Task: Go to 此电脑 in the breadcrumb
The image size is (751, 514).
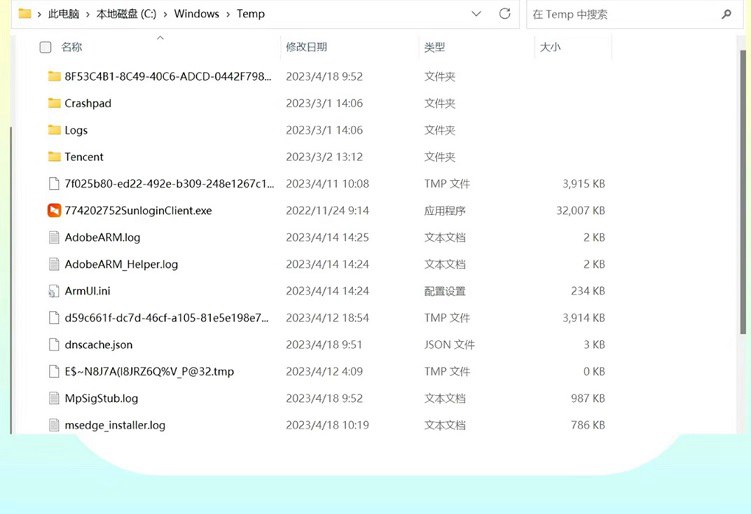Action: [65, 15]
